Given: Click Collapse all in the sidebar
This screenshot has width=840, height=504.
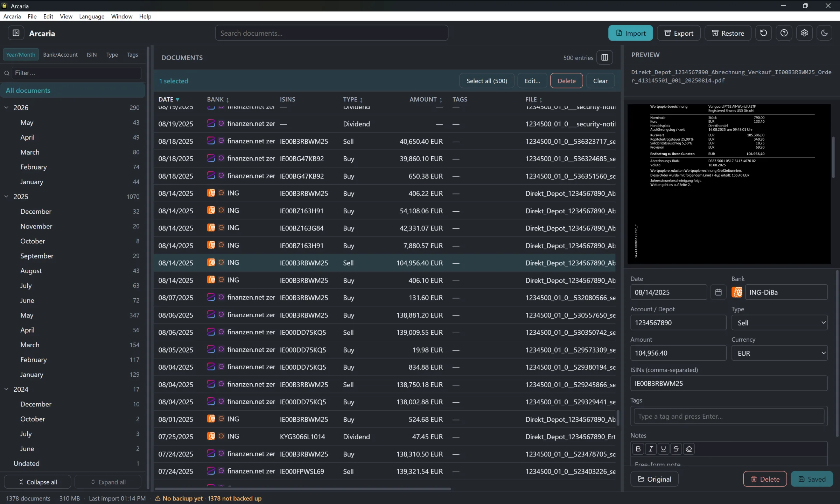Looking at the screenshot, I should (x=37, y=482).
